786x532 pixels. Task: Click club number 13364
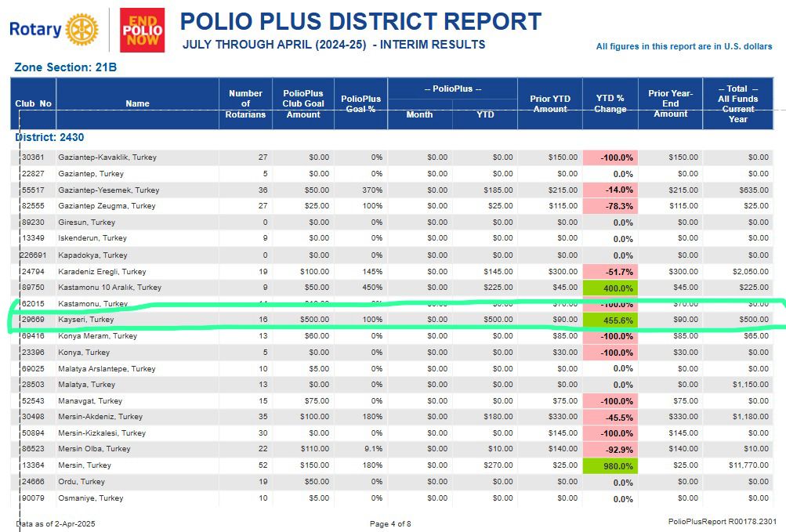coord(33,465)
